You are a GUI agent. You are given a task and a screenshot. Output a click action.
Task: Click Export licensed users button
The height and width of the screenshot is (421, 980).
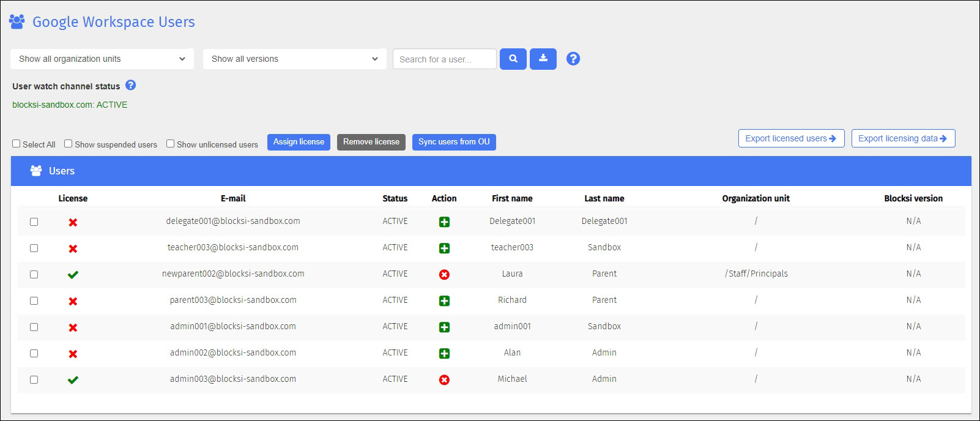coord(792,138)
